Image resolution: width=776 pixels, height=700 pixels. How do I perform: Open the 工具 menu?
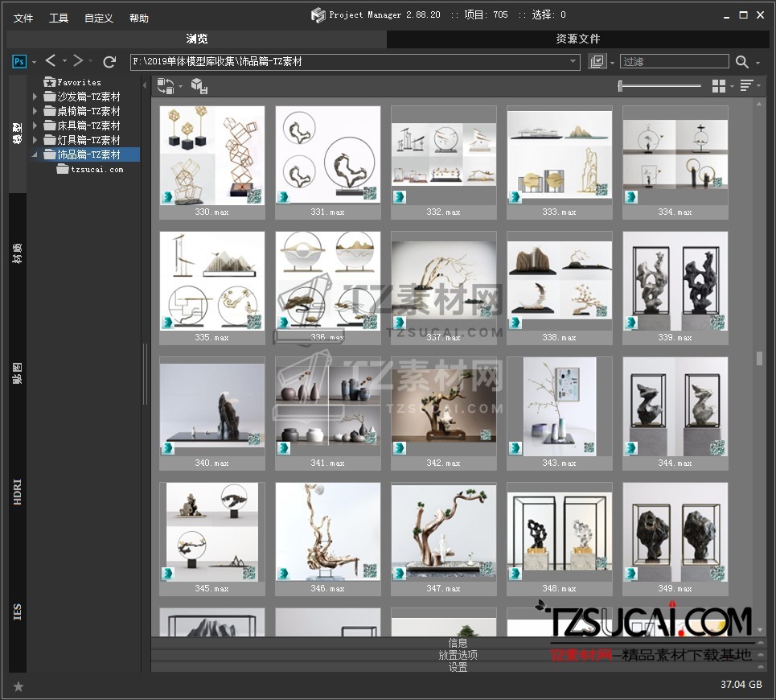pyautogui.click(x=59, y=18)
